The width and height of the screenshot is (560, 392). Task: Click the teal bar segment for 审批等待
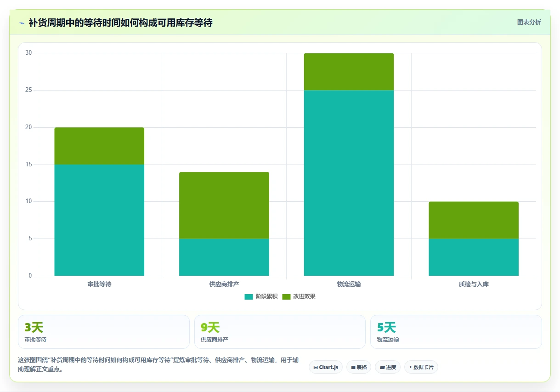pyautogui.click(x=99, y=220)
